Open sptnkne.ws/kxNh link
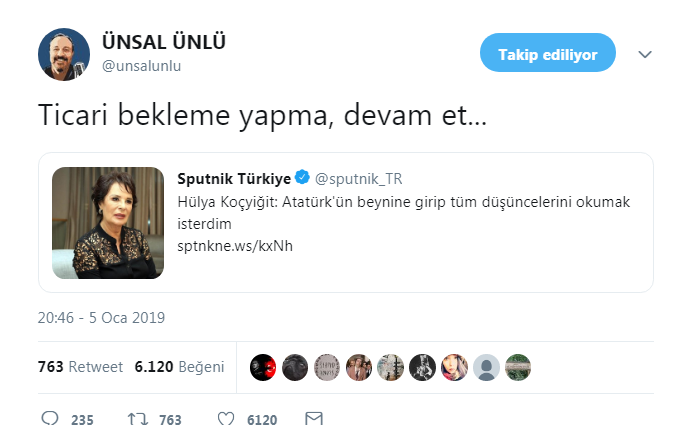Viewport: 693px width, 425px height. 235,246
